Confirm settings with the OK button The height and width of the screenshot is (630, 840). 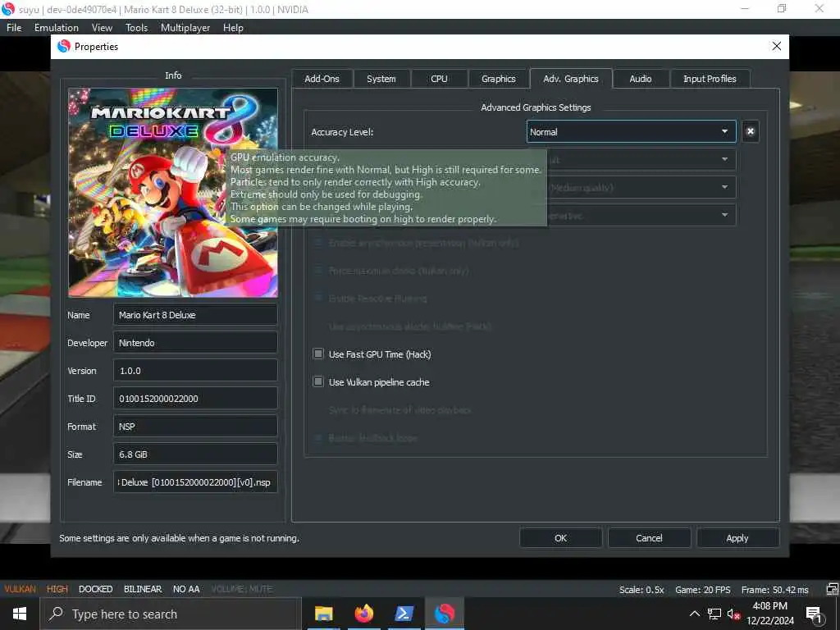click(x=561, y=538)
